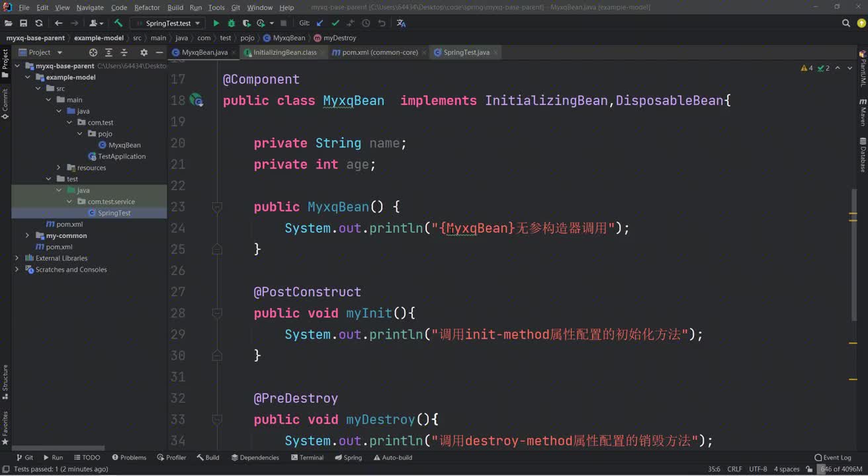Toggle the Commit side tool window
The height and width of the screenshot is (476, 868).
5,104
